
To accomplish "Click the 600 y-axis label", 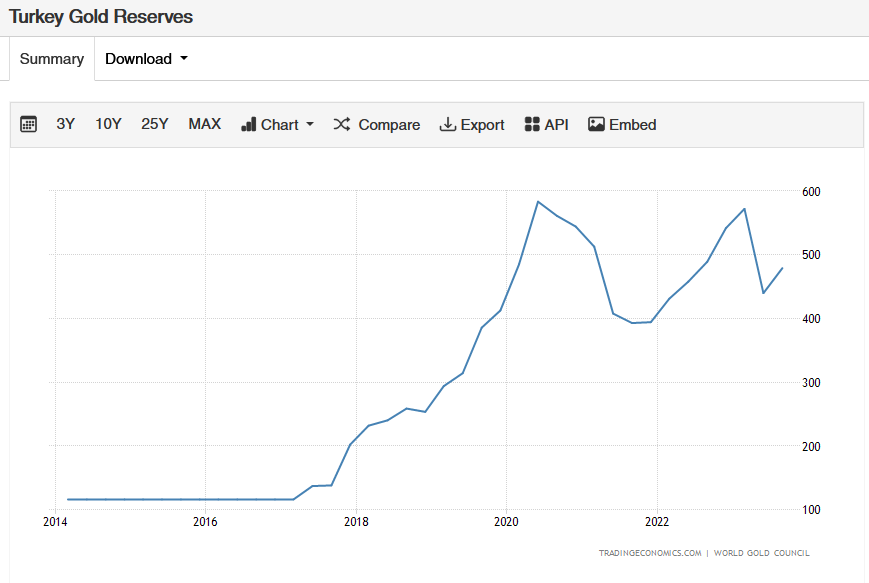I will click(810, 191).
